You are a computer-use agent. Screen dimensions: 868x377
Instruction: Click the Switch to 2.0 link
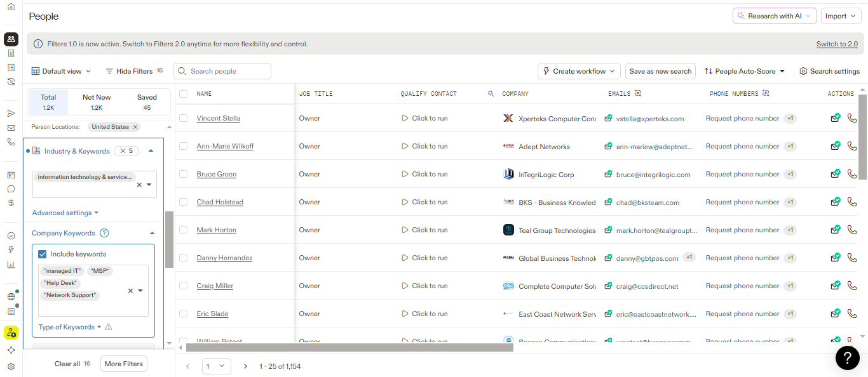837,44
